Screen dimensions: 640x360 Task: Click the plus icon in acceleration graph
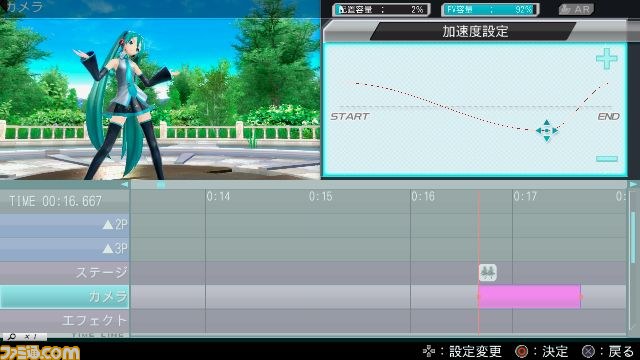(x=607, y=58)
